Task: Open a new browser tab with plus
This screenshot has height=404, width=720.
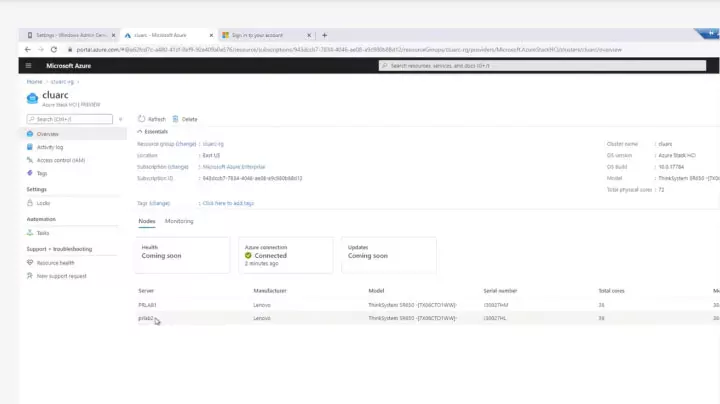Action: 325,35
